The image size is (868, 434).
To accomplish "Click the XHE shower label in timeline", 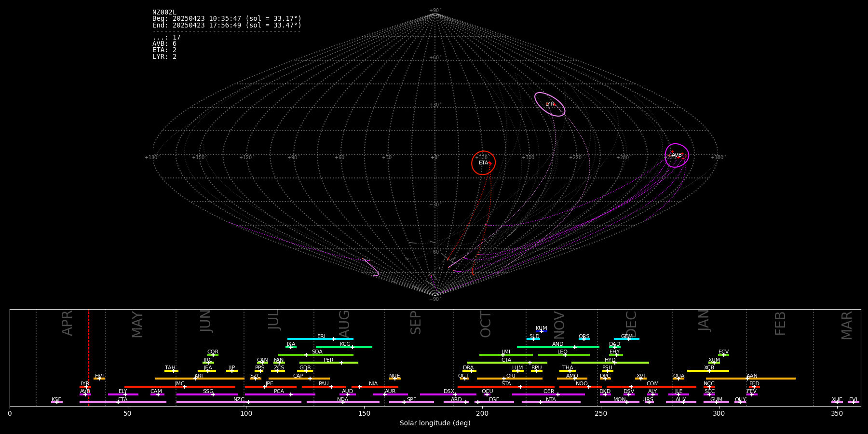I will pyautogui.click(x=837, y=400).
